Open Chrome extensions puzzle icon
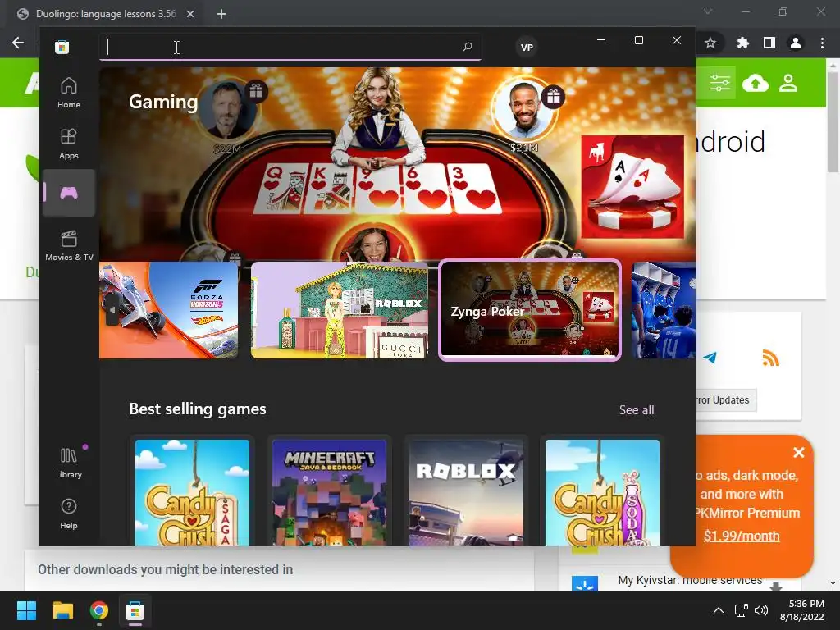This screenshot has height=630, width=840. 742,43
